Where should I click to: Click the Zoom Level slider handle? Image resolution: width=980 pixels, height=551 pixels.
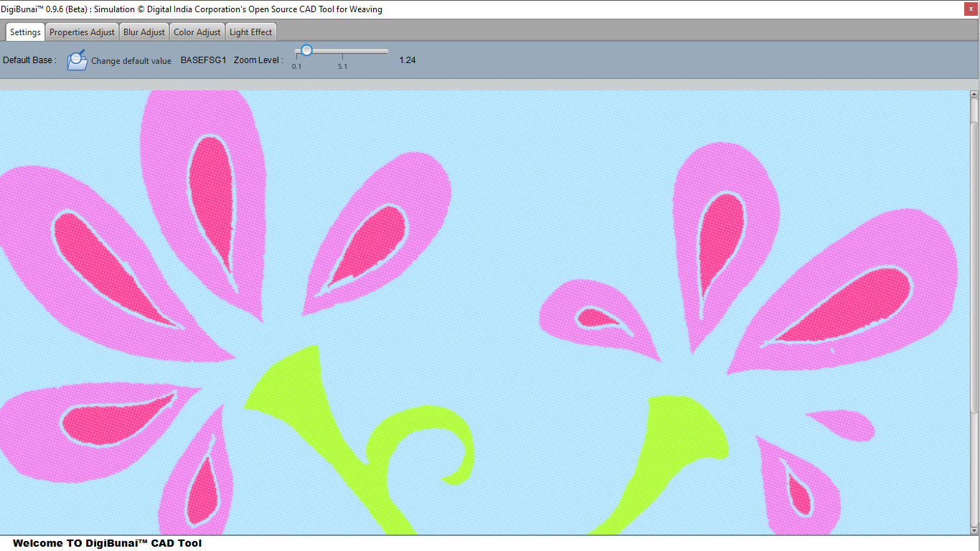point(306,50)
